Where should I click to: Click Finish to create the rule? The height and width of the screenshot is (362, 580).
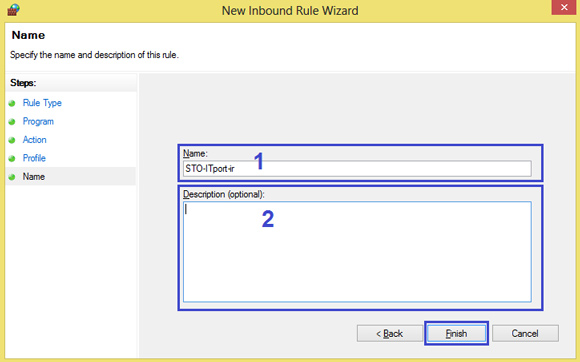pyautogui.click(x=456, y=334)
